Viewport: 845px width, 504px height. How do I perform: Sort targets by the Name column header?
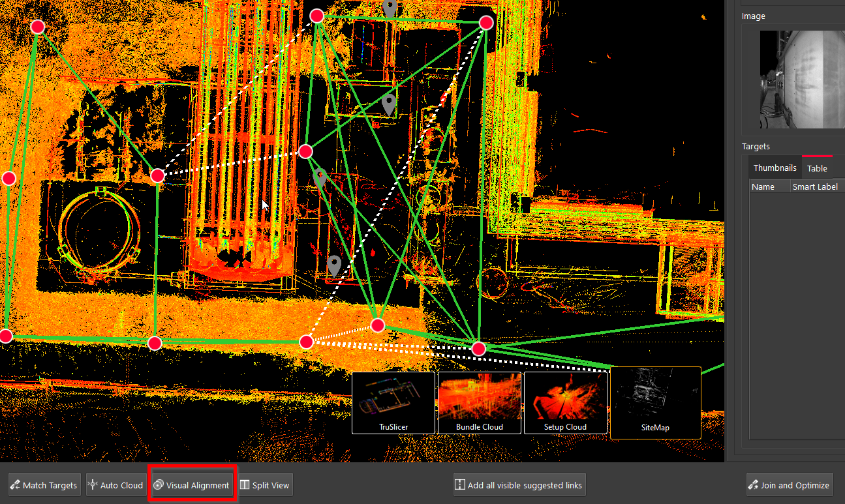click(x=763, y=186)
